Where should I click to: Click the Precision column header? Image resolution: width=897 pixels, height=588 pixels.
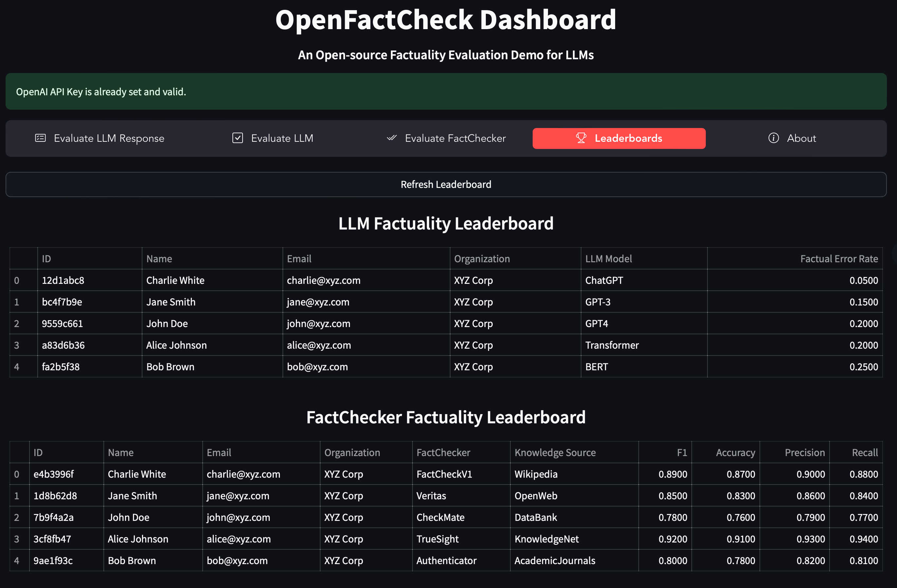pyautogui.click(x=795, y=452)
